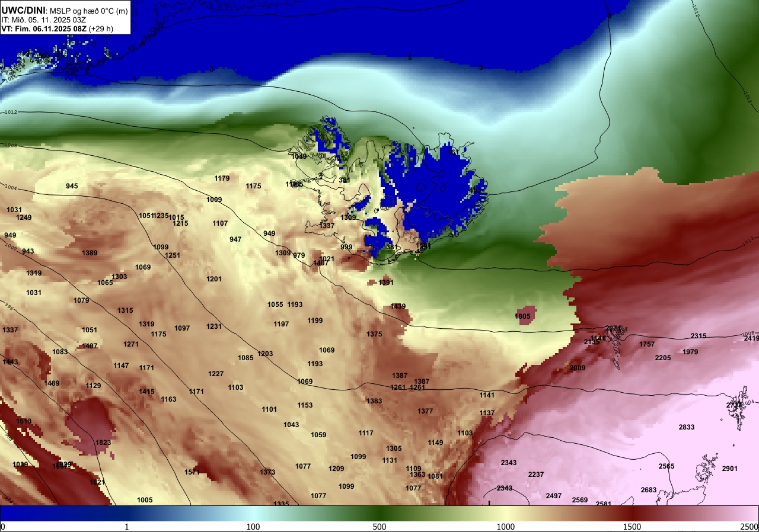This screenshot has height=532, width=759.
Task: Click the map value '1129'
Action: pyautogui.click(x=93, y=386)
